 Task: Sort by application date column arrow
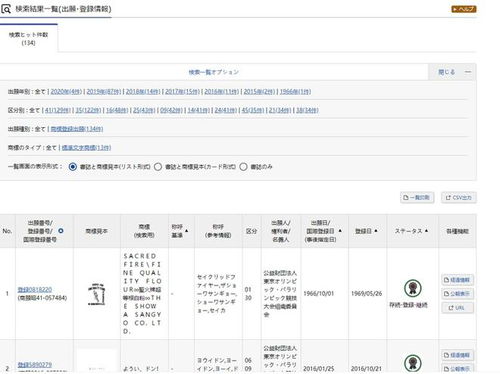340,231
